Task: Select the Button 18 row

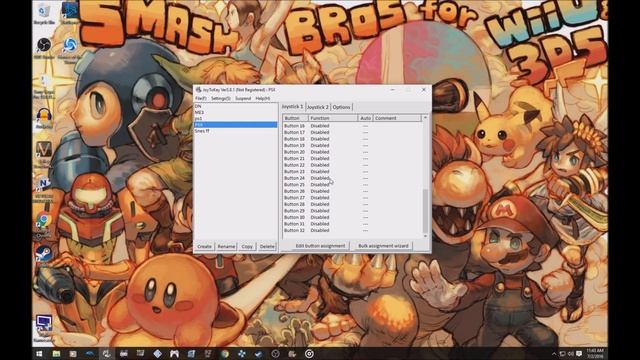Action: tap(352, 139)
